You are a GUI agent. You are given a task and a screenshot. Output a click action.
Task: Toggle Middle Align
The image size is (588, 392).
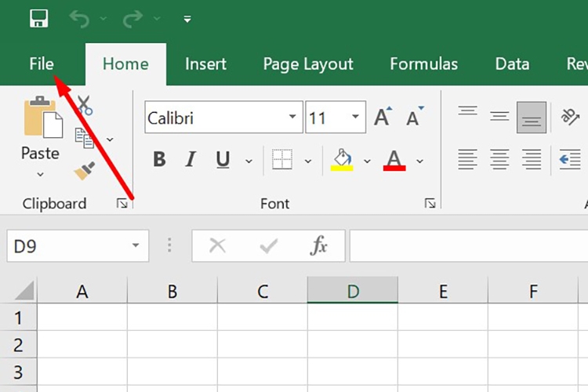coord(499,117)
